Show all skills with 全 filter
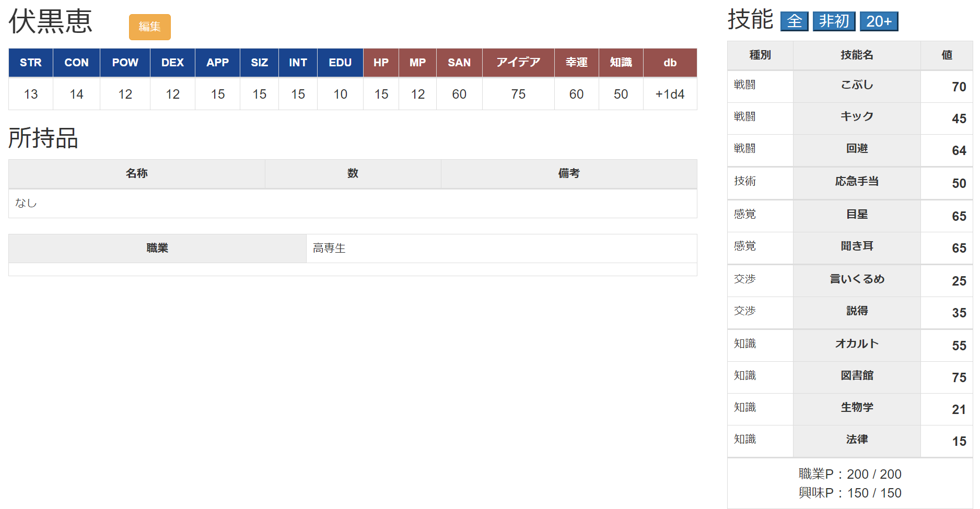The image size is (980, 509). (x=795, y=21)
